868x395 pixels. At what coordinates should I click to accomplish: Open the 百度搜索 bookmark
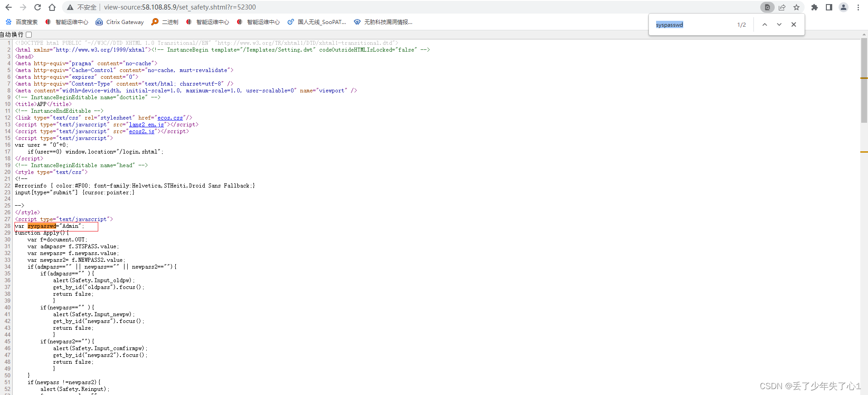coord(21,22)
